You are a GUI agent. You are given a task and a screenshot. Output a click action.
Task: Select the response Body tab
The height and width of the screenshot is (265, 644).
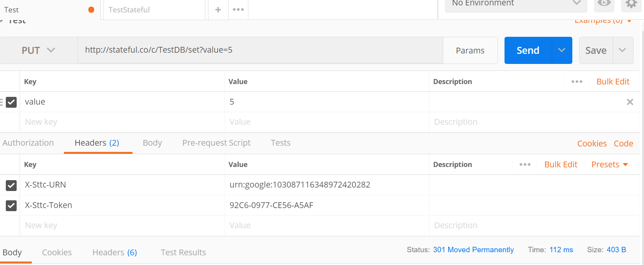coord(12,253)
